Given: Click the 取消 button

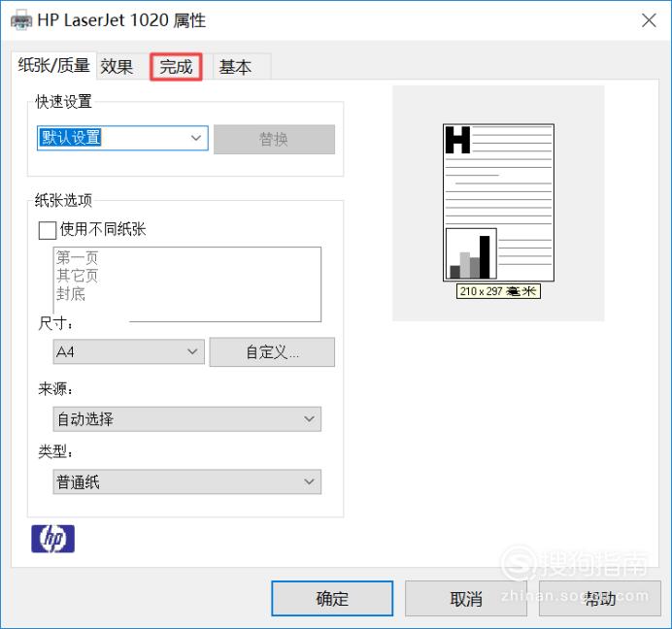Looking at the screenshot, I should [466, 599].
